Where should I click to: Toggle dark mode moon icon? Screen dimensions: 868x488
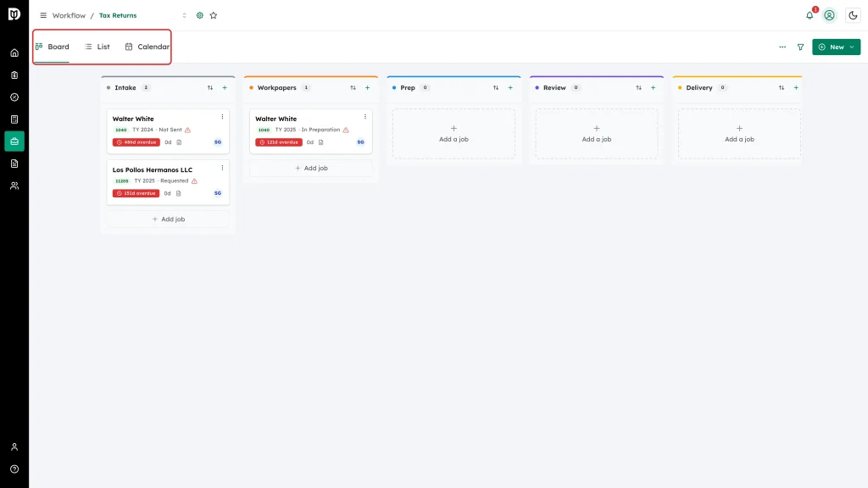tap(853, 15)
